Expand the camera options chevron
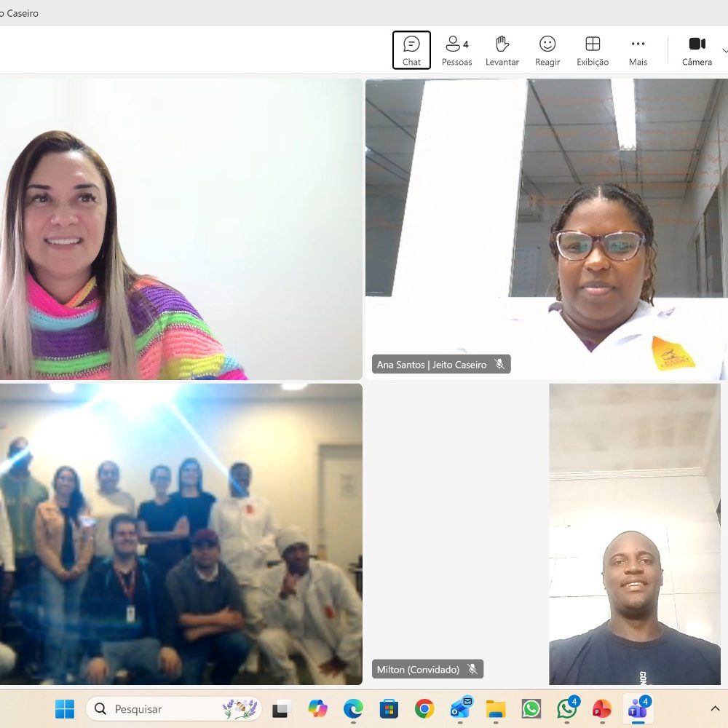The width and height of the screenshot is (728, 728). tap(725, 50)
